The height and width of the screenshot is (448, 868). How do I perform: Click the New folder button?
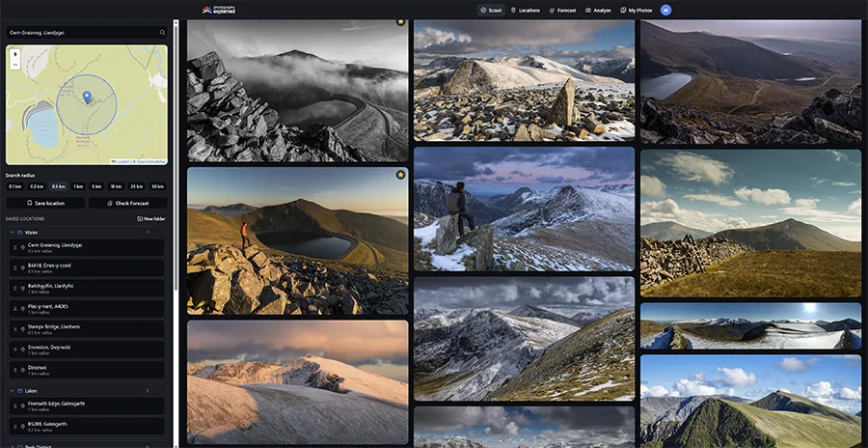click(151, 219)
